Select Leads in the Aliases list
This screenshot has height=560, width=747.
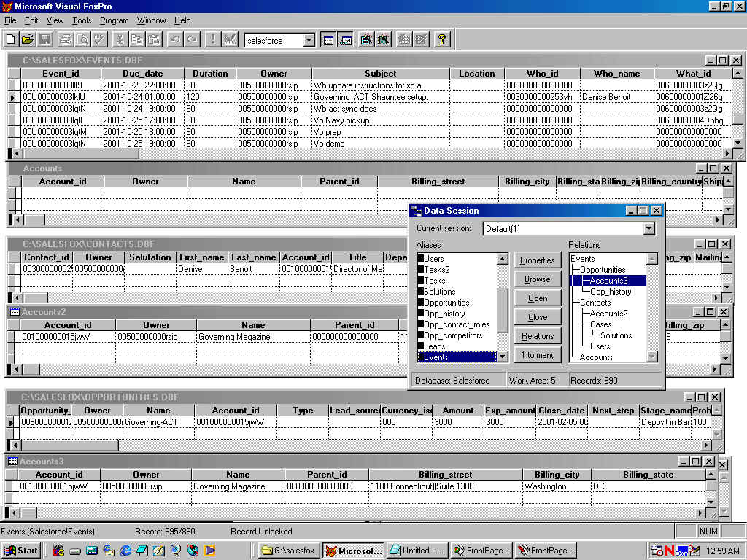pyautogui.click(x=435, y=346)
